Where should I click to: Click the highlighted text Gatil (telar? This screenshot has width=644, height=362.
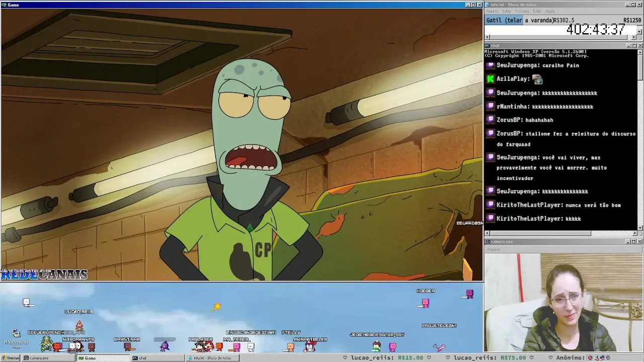[504, 20]
